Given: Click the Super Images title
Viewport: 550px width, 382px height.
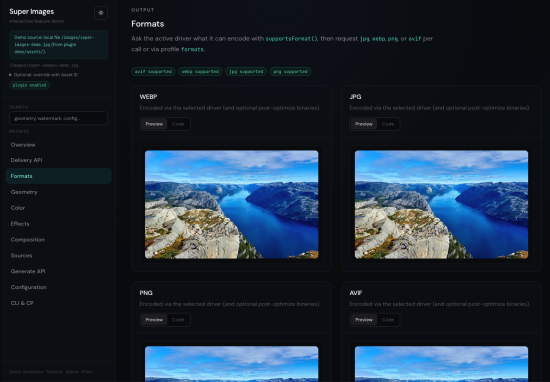Looking at the screenshot, I should (x=32, y=12).
